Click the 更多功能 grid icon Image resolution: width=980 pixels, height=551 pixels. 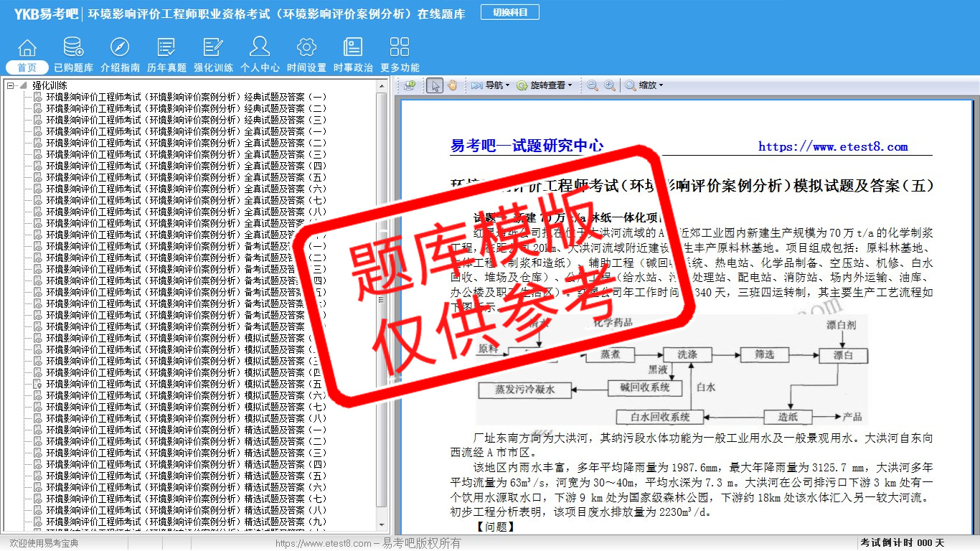click(x=400, y=48)
